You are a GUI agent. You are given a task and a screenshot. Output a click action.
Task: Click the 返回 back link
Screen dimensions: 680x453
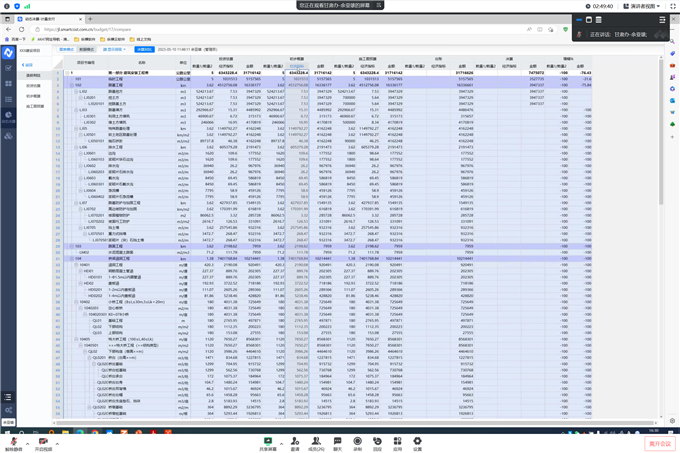tap(28, 65)
